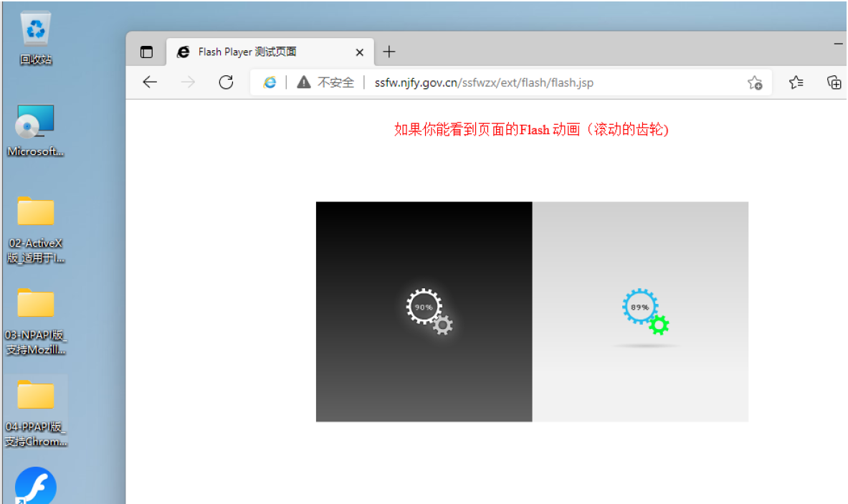Click the Flash Player desktop icon
Screen dimensions: 848x504
coord(34,486)
